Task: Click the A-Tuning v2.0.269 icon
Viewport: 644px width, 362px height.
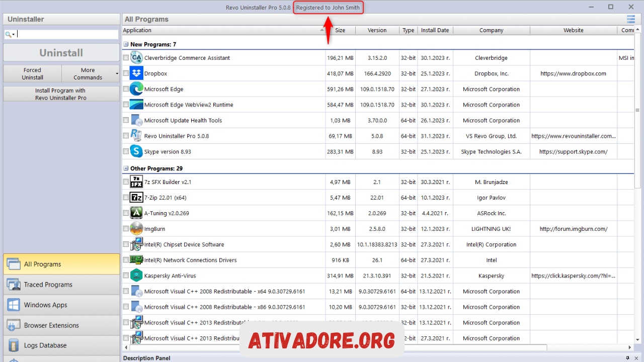Action: pos(136,213)
